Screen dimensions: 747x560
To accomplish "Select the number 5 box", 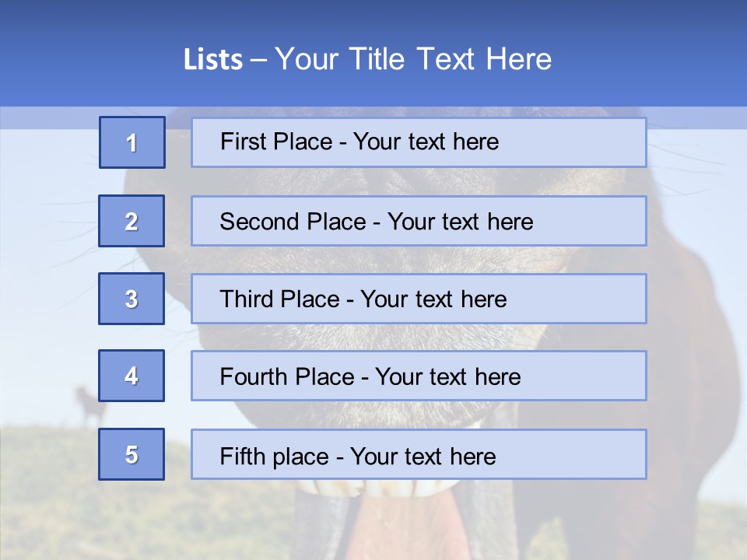I will point(132,454).
